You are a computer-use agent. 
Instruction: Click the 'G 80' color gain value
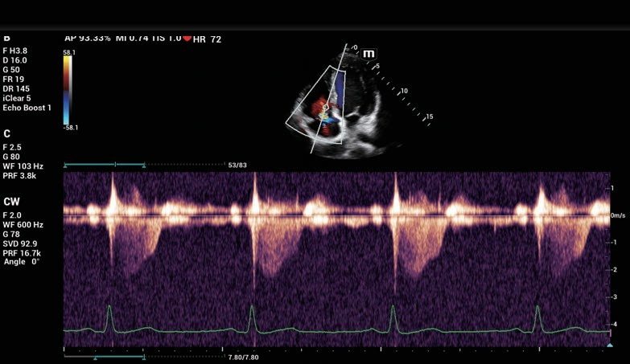[11, 157]
